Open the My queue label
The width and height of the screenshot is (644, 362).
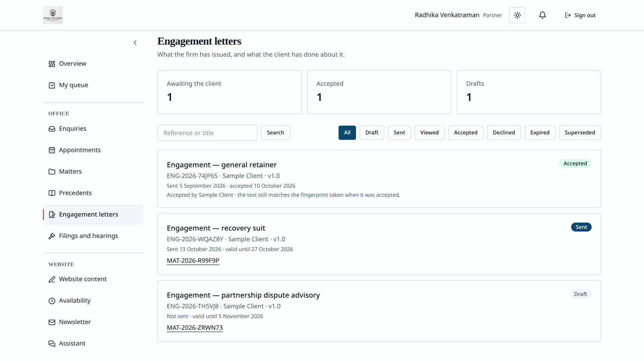pos(73,85)
